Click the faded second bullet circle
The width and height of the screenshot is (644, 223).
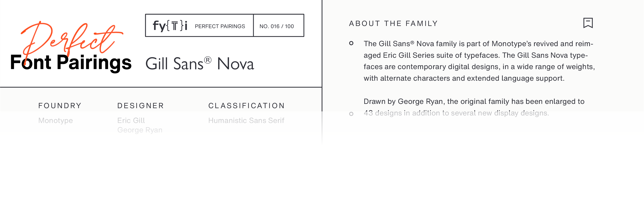[351, 114]
